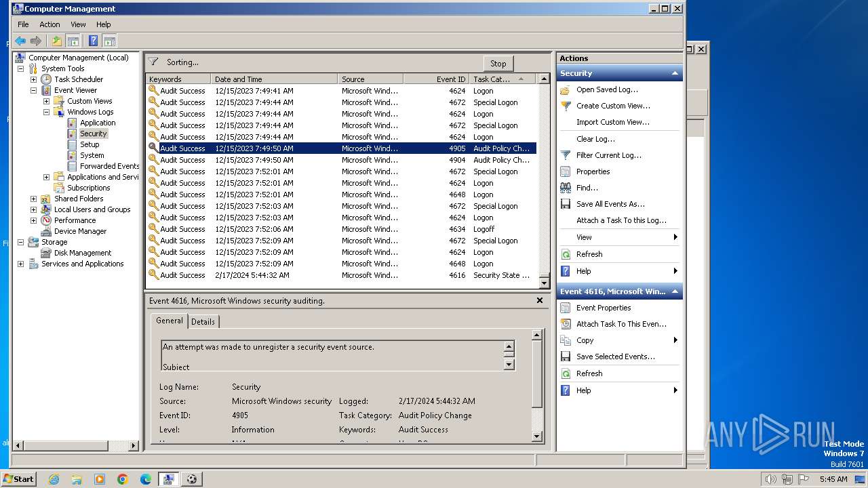Click the filter funnel icon above event list
Viewport: 868px width, 488px height.
(153, 62)
